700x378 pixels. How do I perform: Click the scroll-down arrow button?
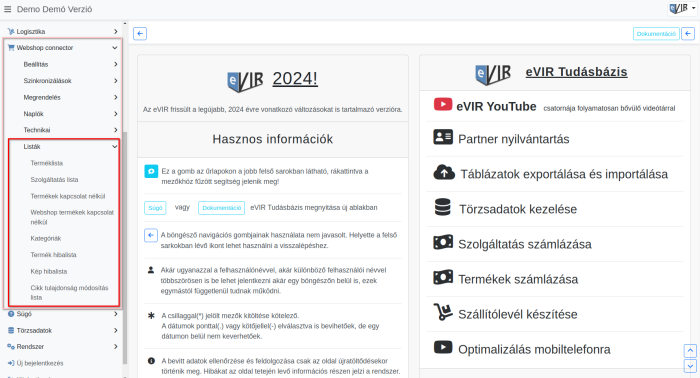(x=690, y=366)
